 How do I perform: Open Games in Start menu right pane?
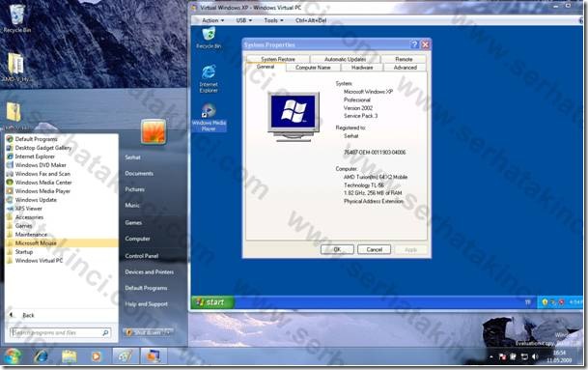tap(133, 222)
